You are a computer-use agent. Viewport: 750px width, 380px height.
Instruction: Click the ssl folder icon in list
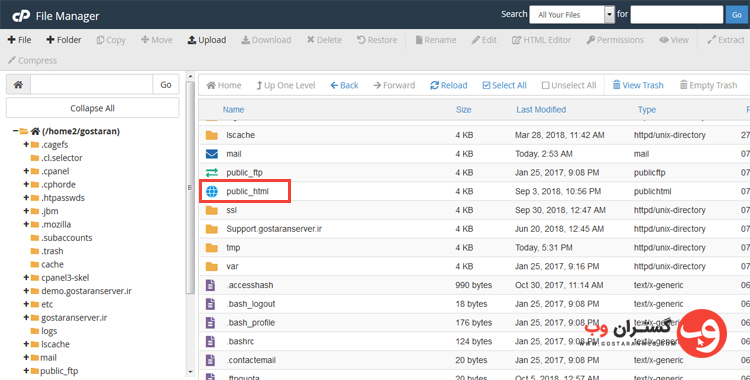click(211, 210)
